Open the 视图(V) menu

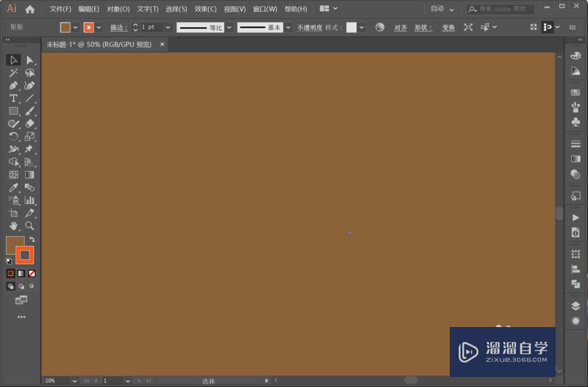click(235, 9)
